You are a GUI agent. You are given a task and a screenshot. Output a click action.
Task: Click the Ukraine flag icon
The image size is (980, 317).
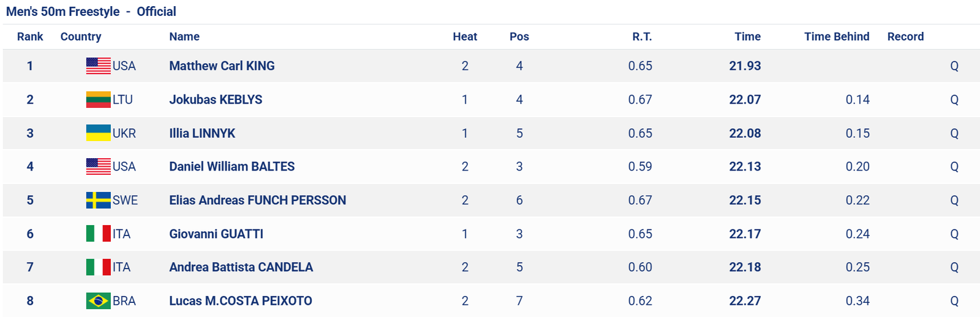coord(98,133)
